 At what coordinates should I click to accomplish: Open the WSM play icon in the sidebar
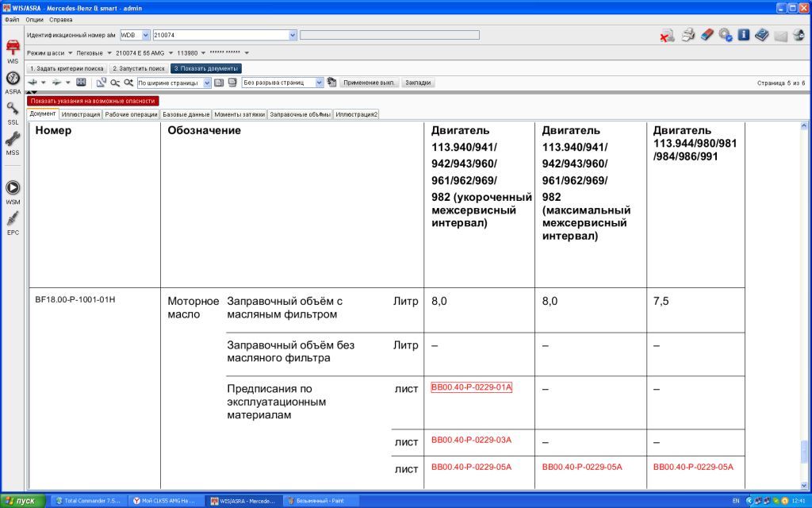(13, 192)
